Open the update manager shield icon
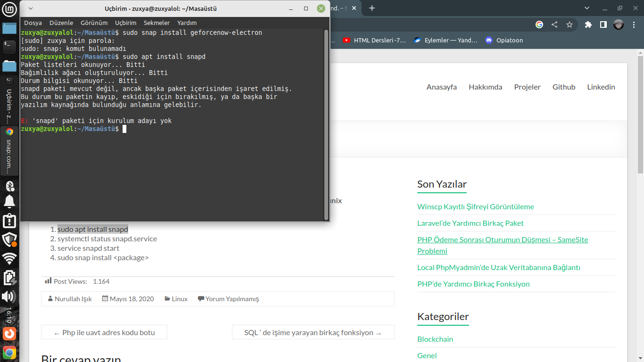The height and width of the screenshot is (362, 644). tap(9, 239)
